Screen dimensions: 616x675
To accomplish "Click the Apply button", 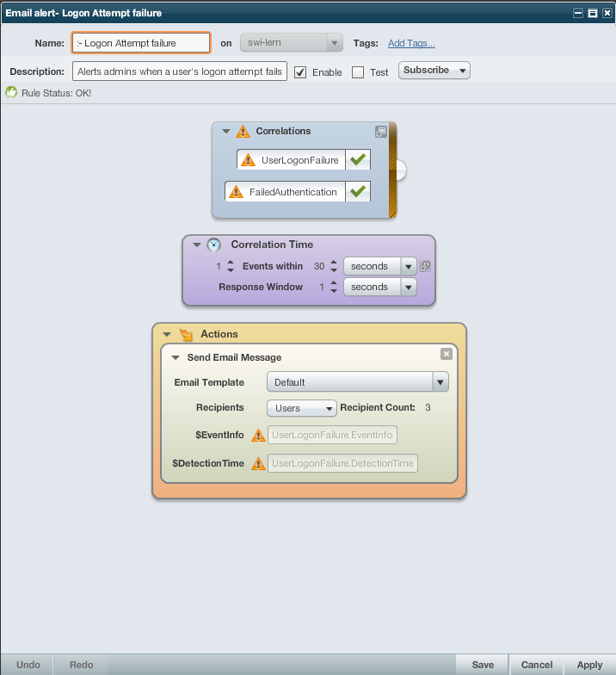I will point(589,665).
